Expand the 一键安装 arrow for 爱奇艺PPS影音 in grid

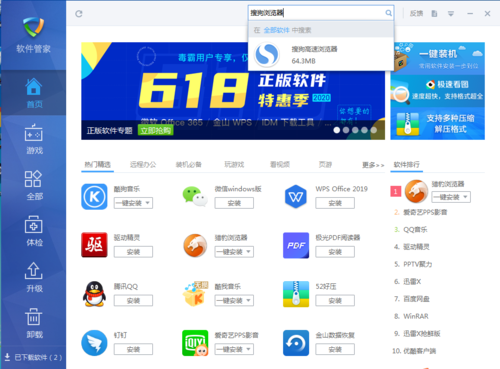(248, 349)
